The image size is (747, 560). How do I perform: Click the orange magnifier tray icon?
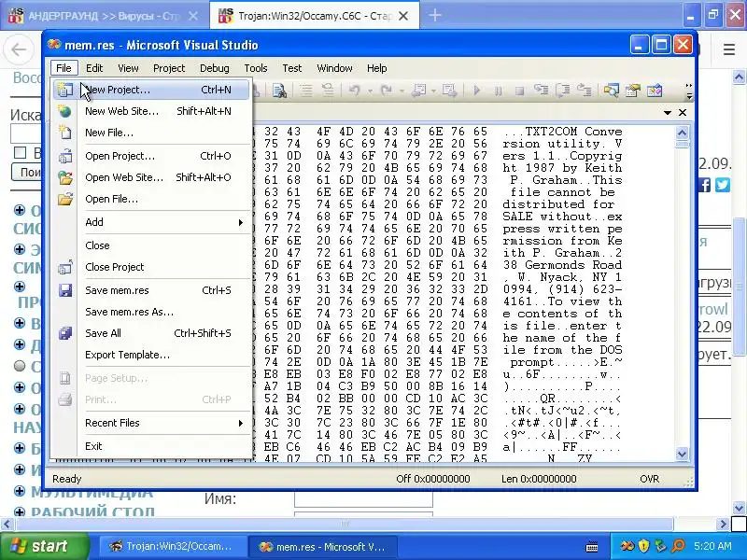(x=678, y=546)
